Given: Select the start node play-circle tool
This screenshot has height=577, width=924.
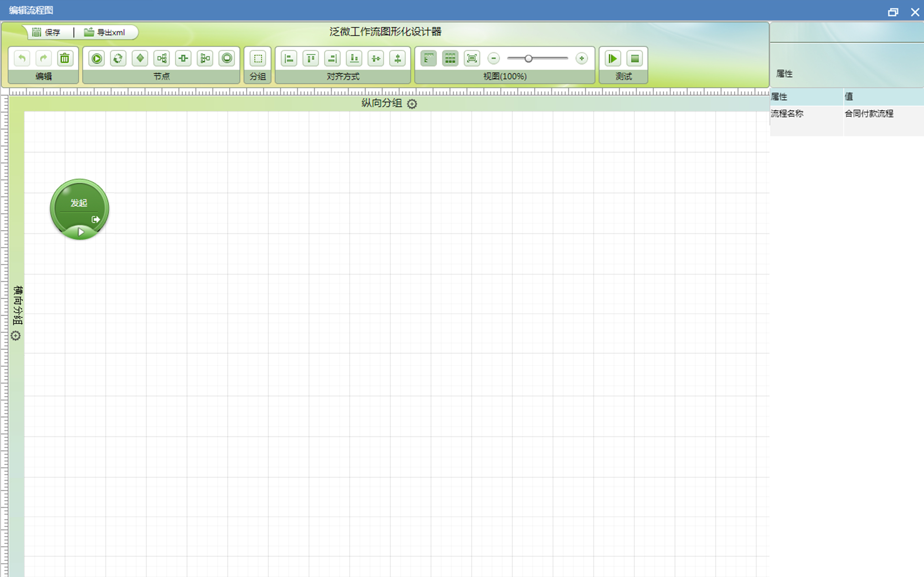Looking at the screenshot, I should [97, 58].
